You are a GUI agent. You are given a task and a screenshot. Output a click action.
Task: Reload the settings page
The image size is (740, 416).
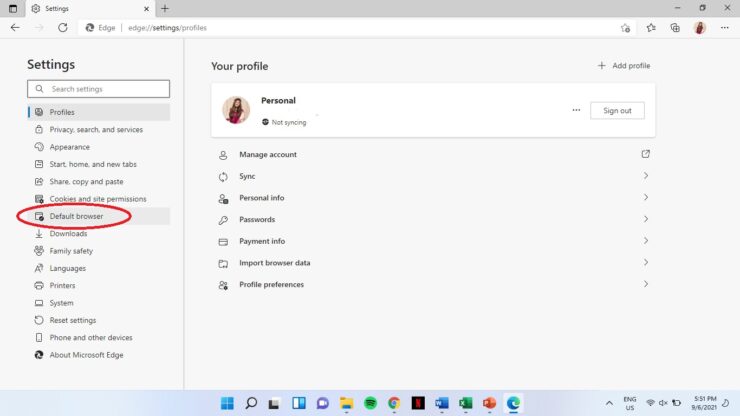click(63, 28)
